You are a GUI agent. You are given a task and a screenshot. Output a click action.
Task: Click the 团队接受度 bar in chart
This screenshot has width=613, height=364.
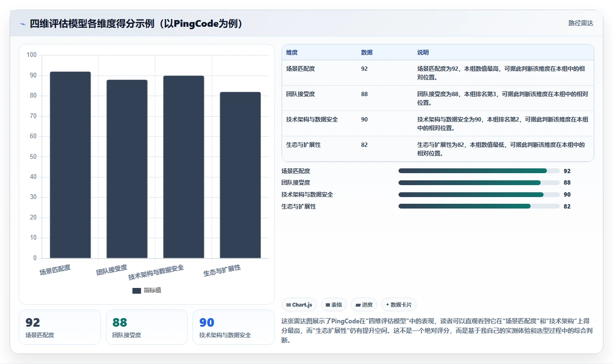pyautogui.click(x=127, y=169)
